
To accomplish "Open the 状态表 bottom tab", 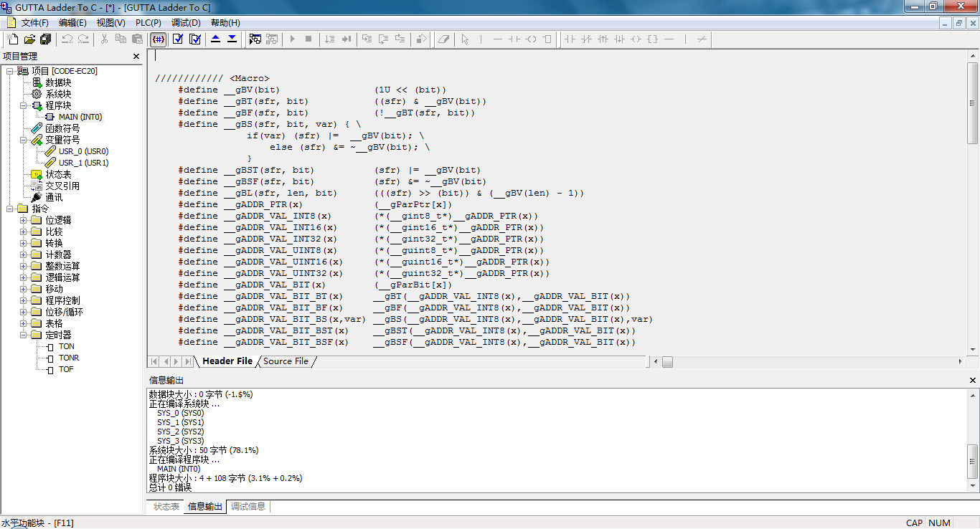I will (166, 507).
